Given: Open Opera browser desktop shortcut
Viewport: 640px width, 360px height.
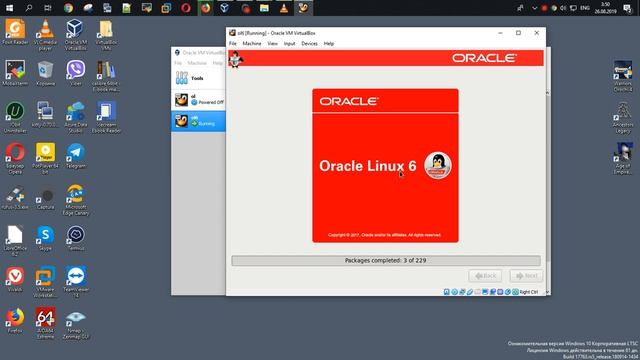Looking at the screenshot, I should point(15,158).
